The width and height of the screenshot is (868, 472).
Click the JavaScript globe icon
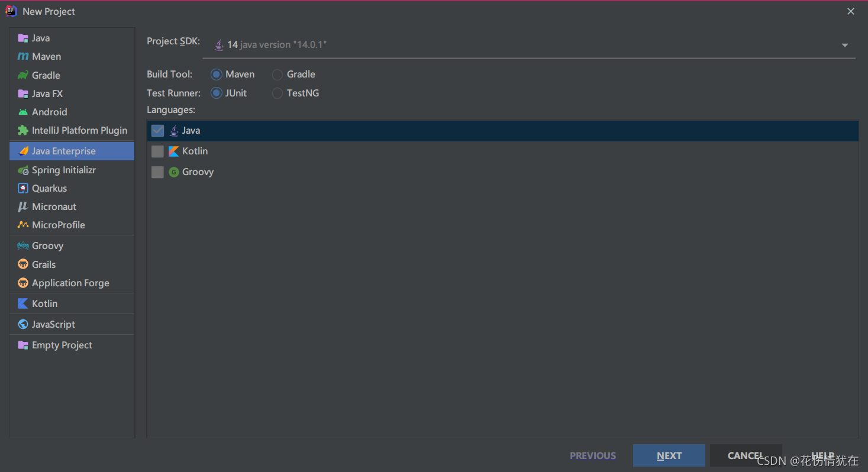pos(23,324)
